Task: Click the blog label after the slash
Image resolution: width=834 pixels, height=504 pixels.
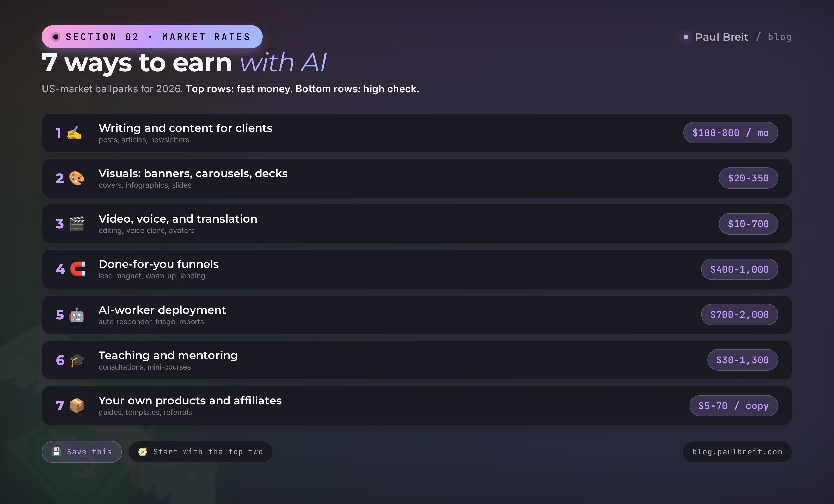Action: tap(780, 37)
